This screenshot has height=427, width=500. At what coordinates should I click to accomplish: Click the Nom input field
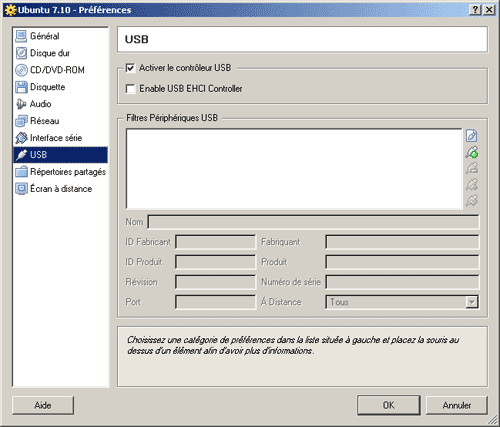(x=313, y=222)
